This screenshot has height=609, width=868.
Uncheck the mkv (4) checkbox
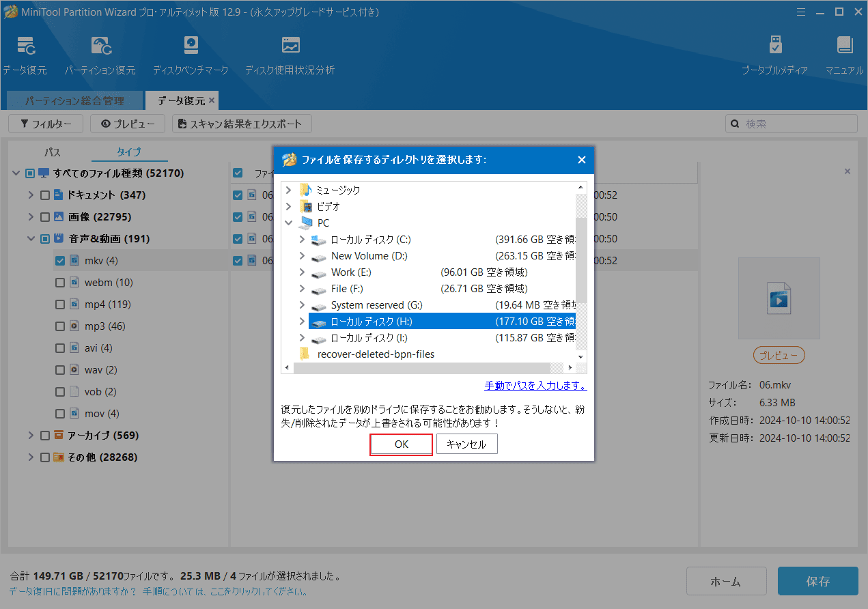tap(59, 261)
